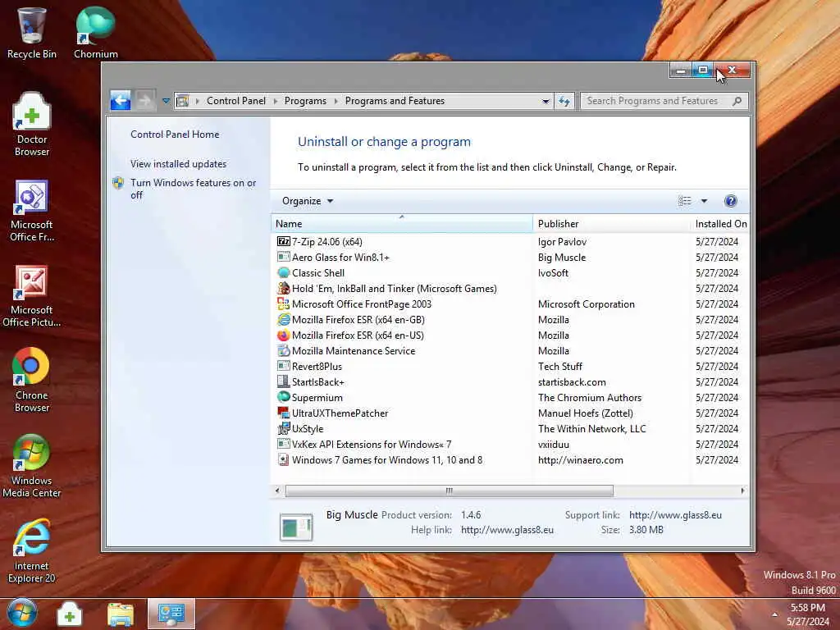Click the Control Panel breadcrumb
The image size is (840, 630).
tap(236, 101)
